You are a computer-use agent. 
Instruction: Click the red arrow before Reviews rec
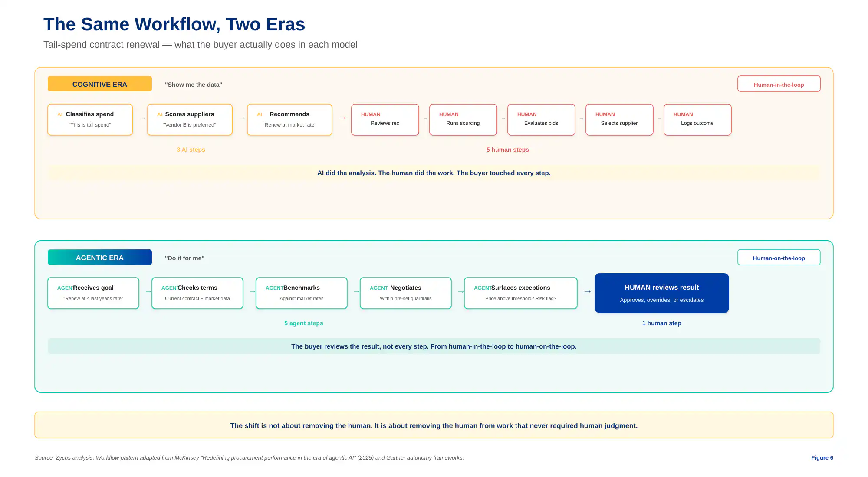pyautogui.click(x=342, y=118)
